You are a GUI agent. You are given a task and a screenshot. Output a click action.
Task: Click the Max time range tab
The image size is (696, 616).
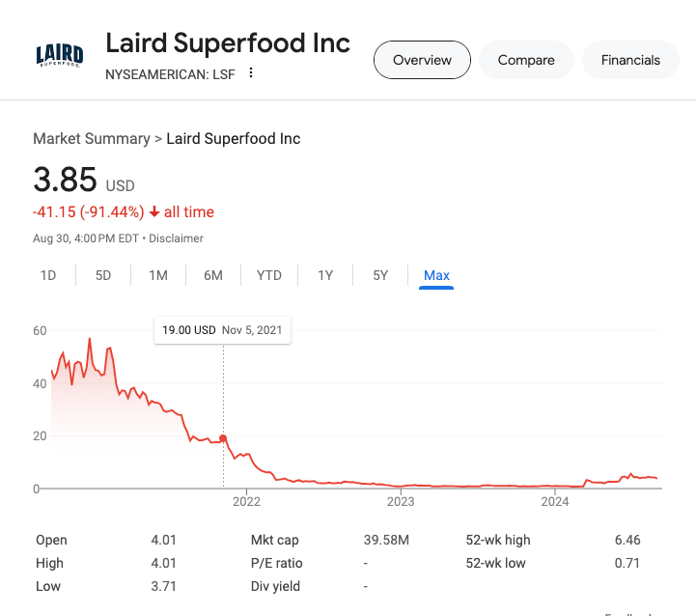pyautogui.click(x=436, y=275)
